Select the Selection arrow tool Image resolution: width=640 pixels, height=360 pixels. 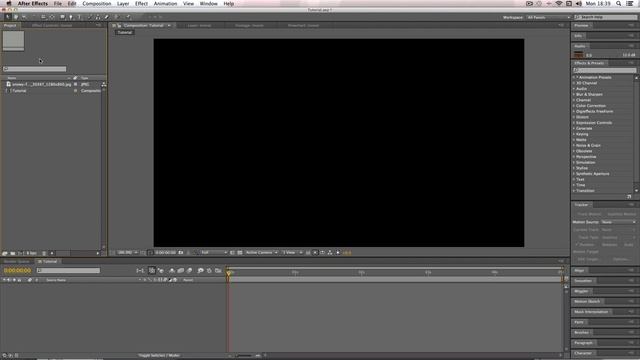pos(7,17)
